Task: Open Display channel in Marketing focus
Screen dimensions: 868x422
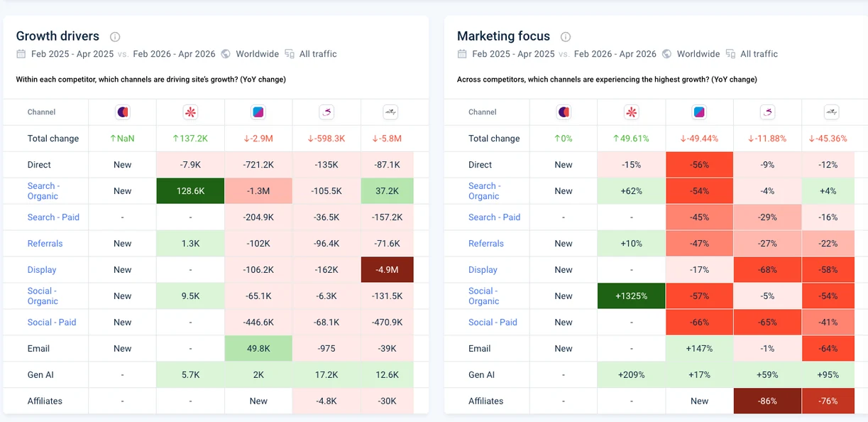Action: click(483, 270)
